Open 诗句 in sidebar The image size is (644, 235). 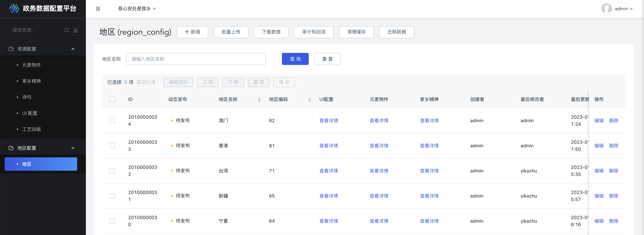coord(27,97)
